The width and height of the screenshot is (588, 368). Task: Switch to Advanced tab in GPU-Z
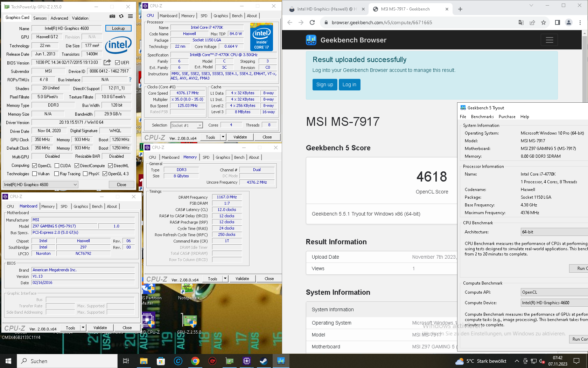click(x=59, y=18)
